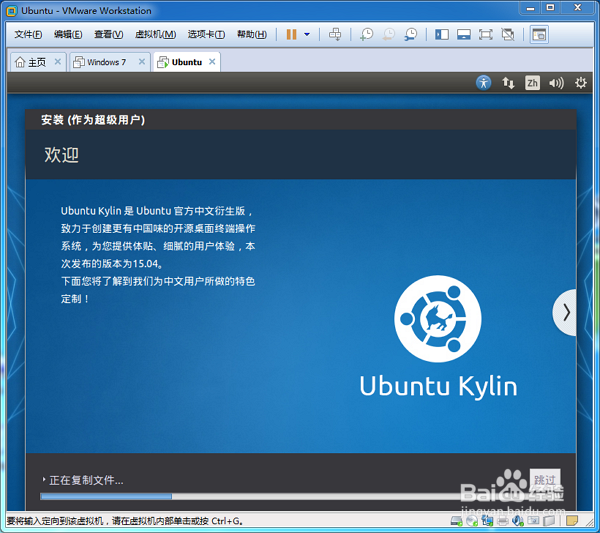Viewport: 600px width, 533px height.
Task: Open the 帮助(H) menu
Action: (251, 34)
